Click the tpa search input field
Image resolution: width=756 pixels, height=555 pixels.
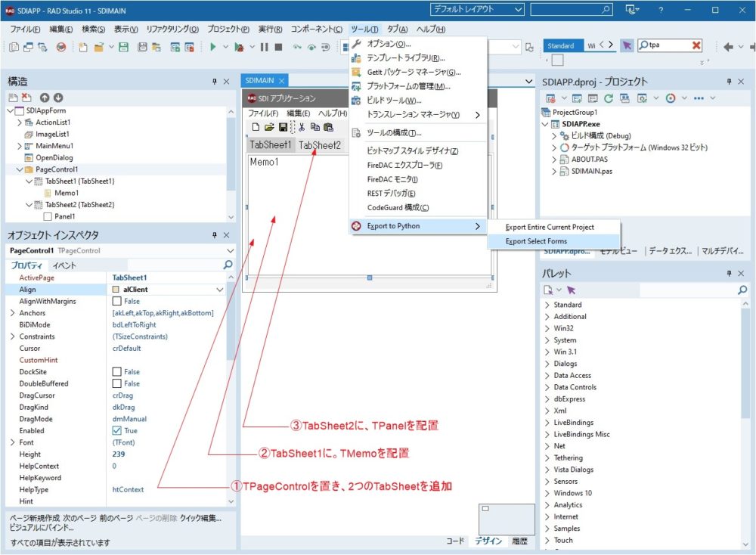tap(668, 44)
